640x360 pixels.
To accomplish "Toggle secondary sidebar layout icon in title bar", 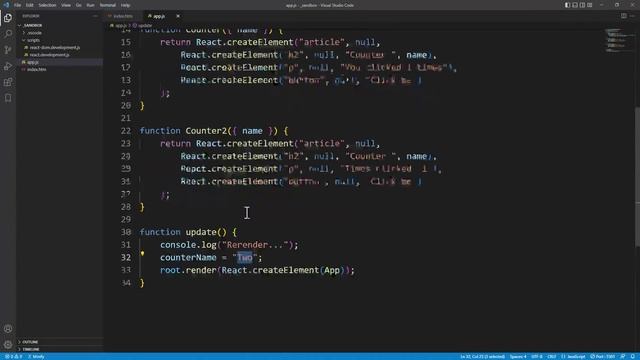I will click(x=582, y=5).
